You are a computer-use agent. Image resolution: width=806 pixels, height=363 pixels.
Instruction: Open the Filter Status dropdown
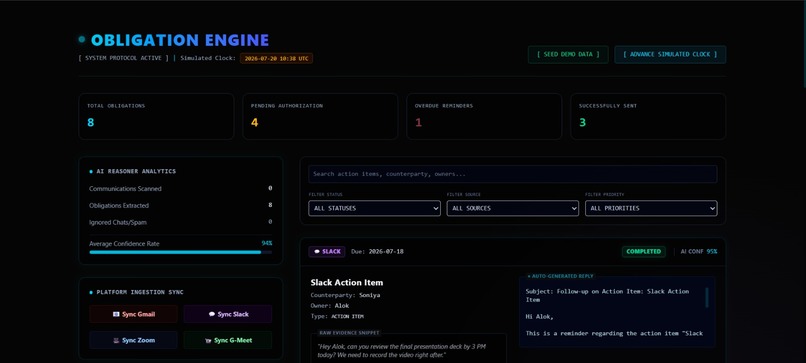tap(374, 208)
